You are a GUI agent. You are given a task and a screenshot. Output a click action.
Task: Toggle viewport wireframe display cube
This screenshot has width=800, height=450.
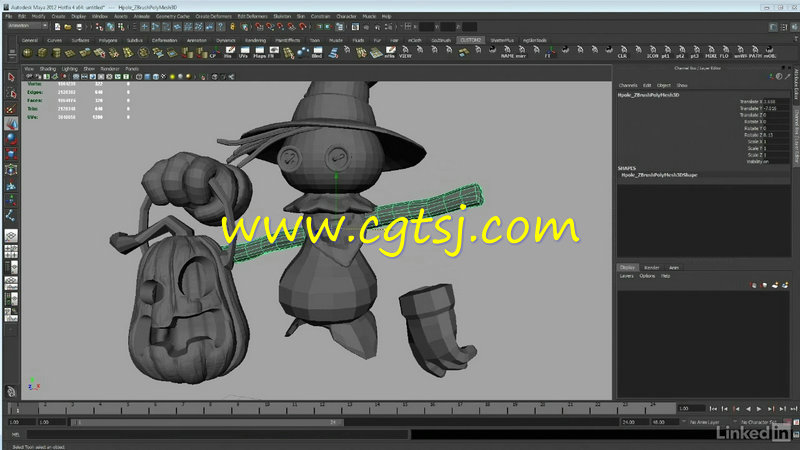pos(139,77)
